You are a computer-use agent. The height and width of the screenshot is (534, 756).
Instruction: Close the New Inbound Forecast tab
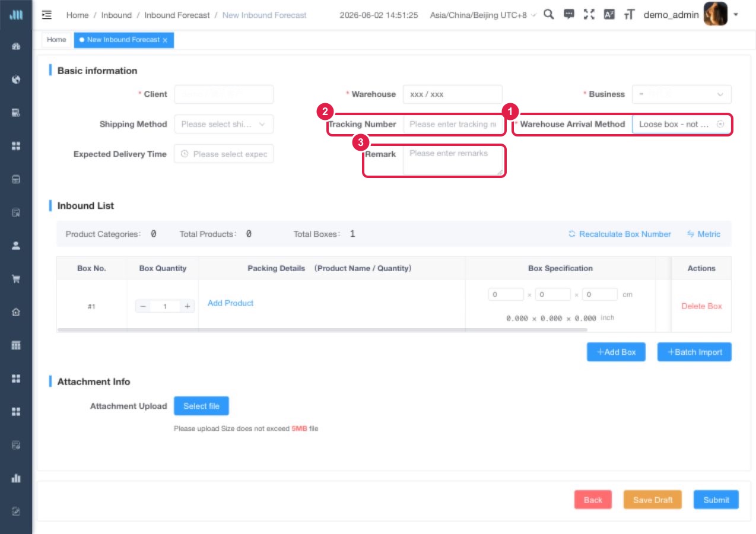(x=165, y=40)
